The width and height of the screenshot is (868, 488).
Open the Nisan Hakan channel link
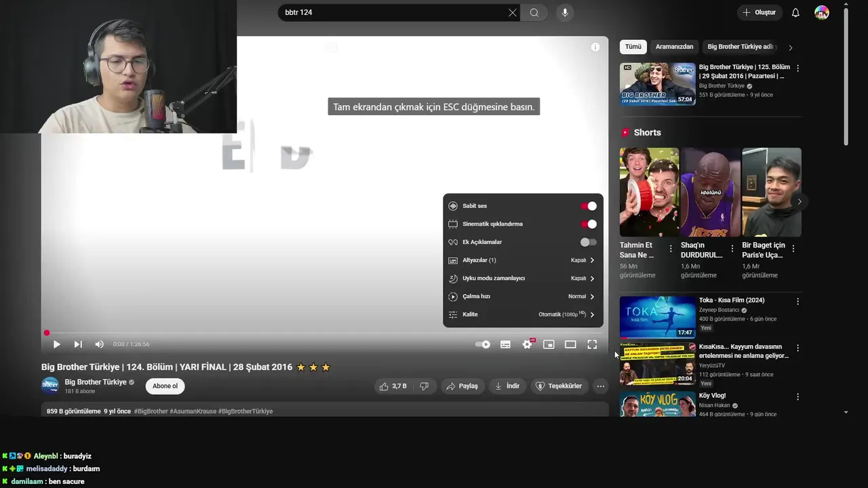(715, 405)
